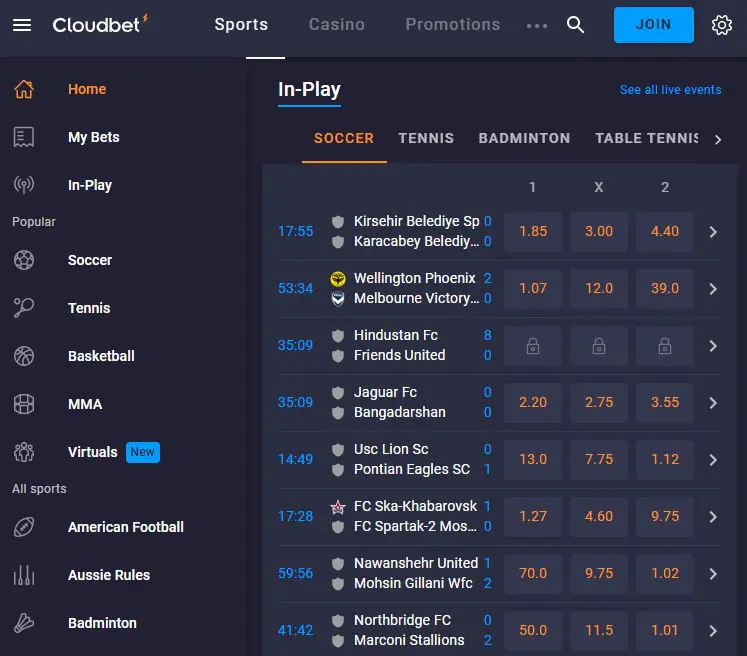Pick away odds 1.02 Mohsin Gillani Wfc
The image size is (747, 656).
[x=665, y=574]
